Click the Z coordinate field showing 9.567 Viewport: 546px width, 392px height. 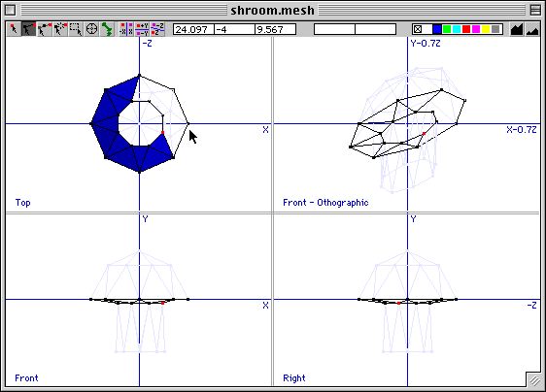pyautogui.click(x=276, y=29)
